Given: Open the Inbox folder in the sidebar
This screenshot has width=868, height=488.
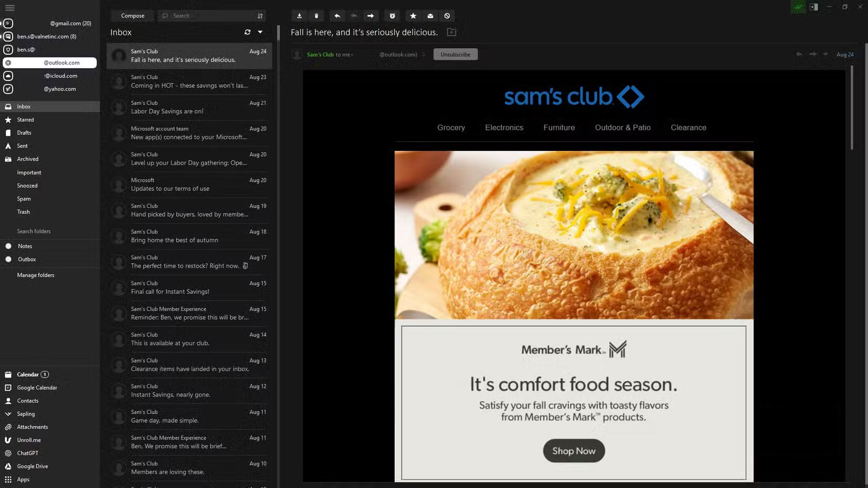Looking at the screenshot, I should tap(50, 106).
